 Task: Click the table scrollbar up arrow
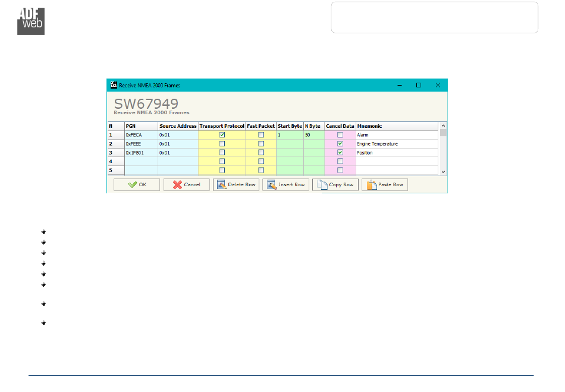pyautogui.click(x=442, y=126)
